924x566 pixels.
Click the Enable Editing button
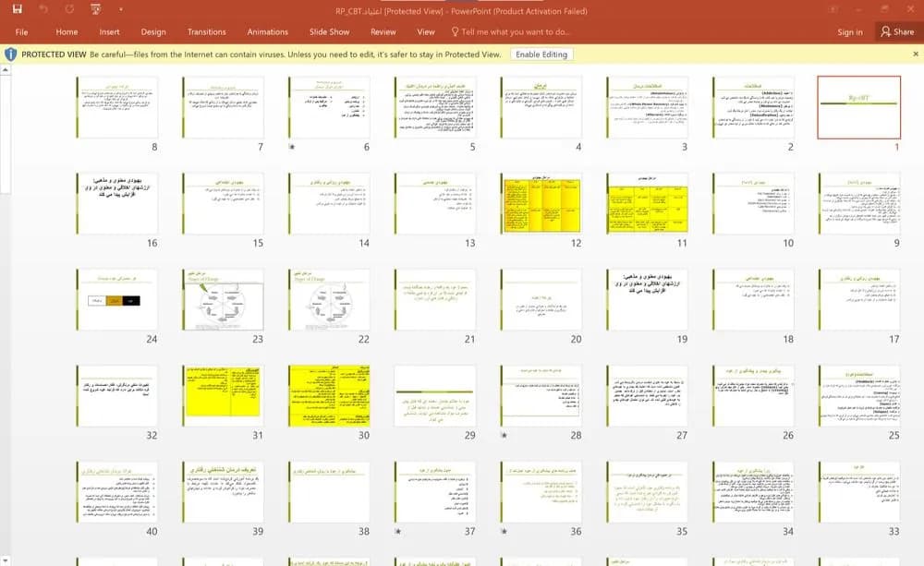(x=541, y=54)
